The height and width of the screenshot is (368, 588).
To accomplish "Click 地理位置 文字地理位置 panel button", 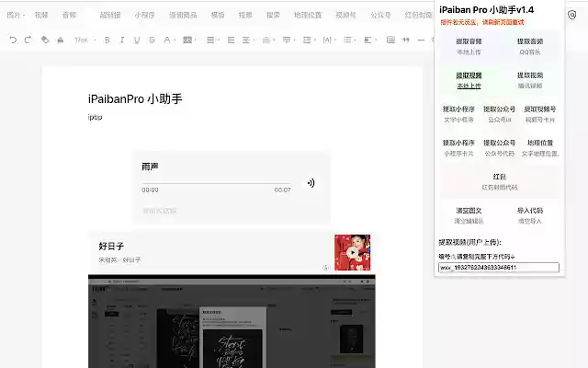I will coord(540,148).
